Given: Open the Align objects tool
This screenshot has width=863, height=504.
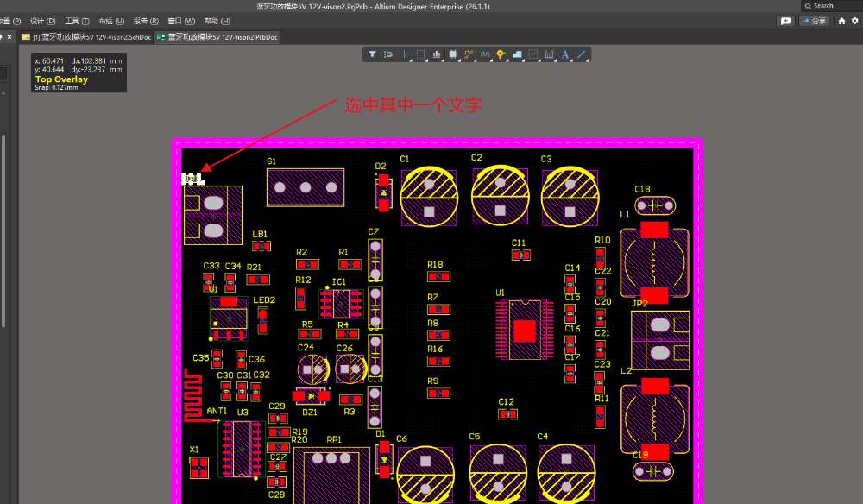Looking at the screenshot, I should 437,54.
